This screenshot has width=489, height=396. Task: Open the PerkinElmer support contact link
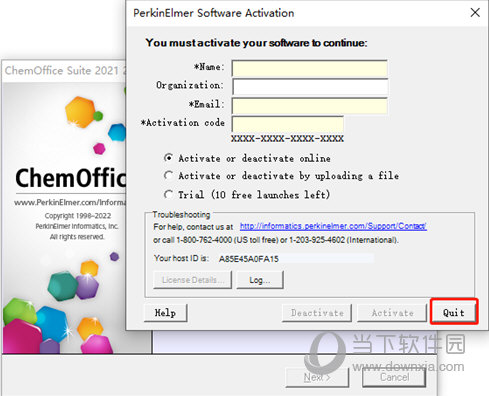(333, 226)
